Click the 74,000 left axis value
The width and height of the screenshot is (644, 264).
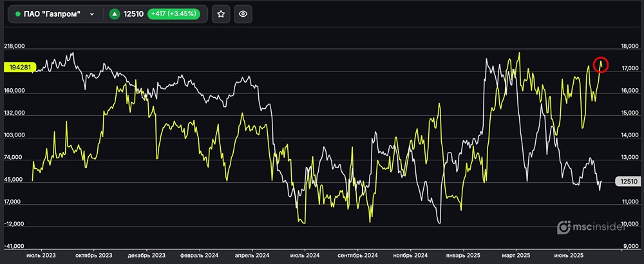(x=14, y=158)
